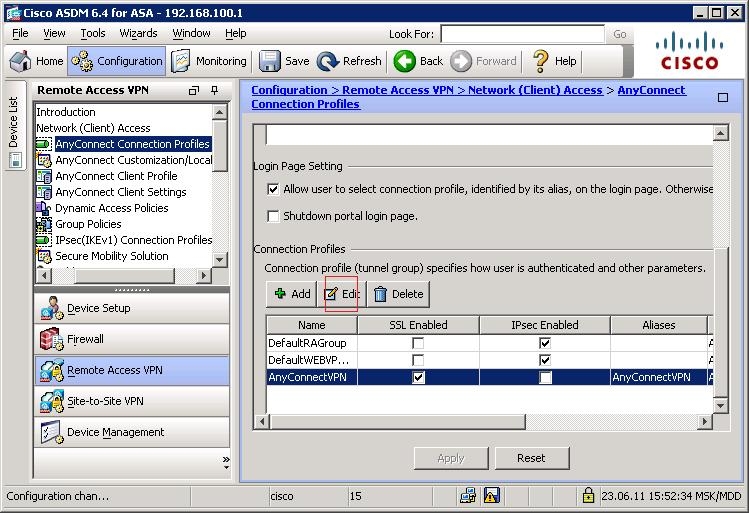Sort table by Aliases column header
Screen dimensions: 749x513
(x=658, y=325)
